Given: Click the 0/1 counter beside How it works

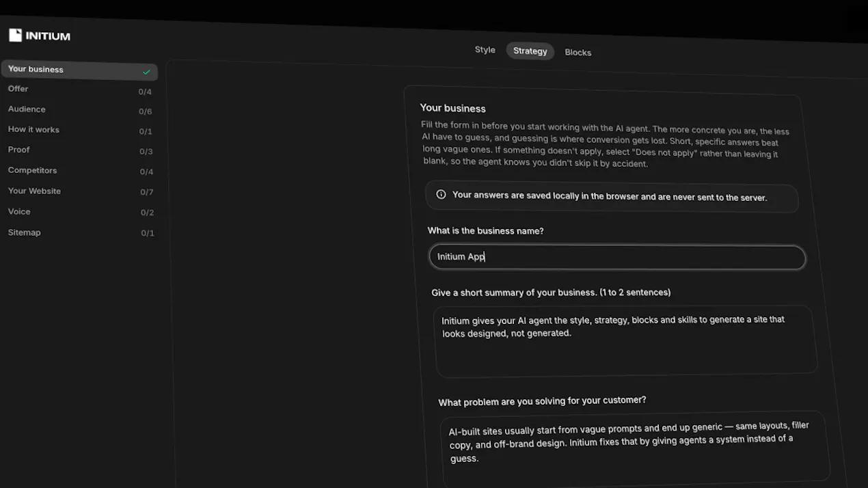Looking at the screenshot, I should (145, 131).
